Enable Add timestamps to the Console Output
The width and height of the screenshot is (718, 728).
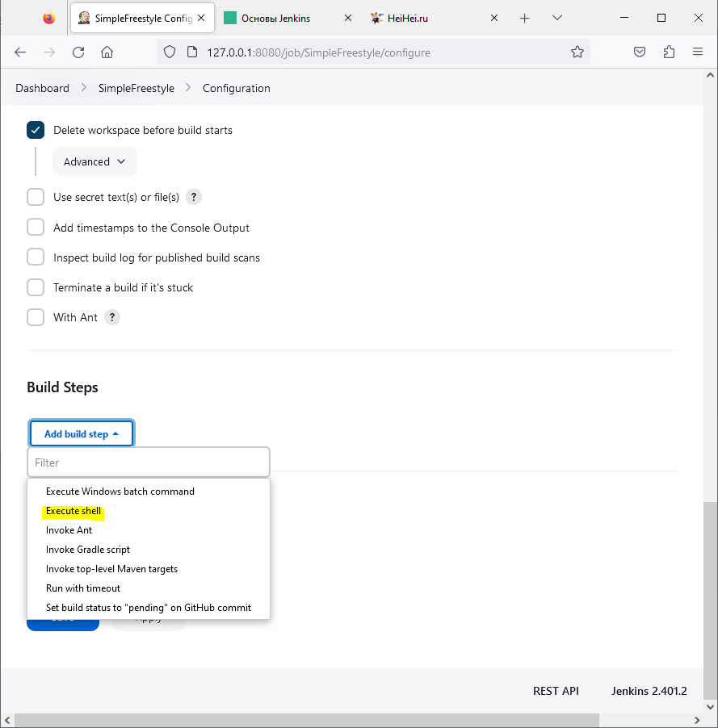pyautogui.click(x=36, y=228)
